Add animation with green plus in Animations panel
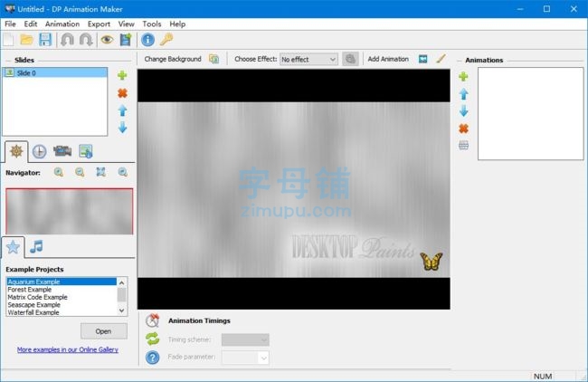This screenshot has height=382, width=588. tap(463, 77)
